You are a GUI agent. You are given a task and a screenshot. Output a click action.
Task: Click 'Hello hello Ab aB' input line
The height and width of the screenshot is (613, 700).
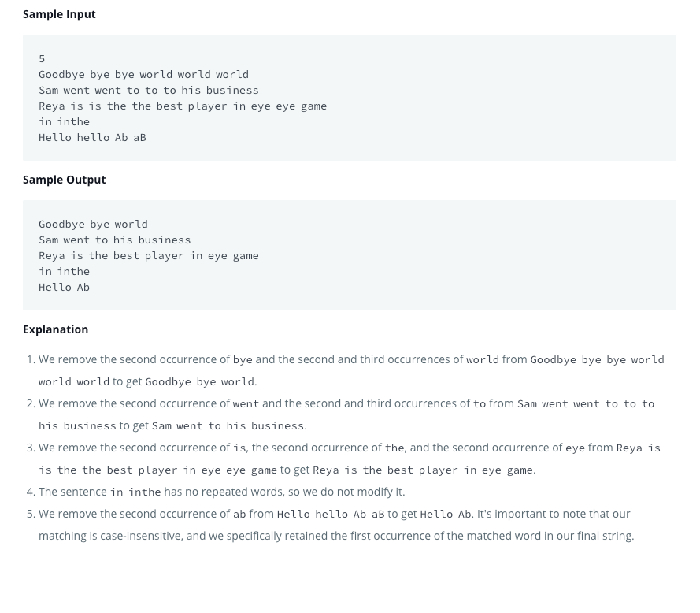point(92,137)
